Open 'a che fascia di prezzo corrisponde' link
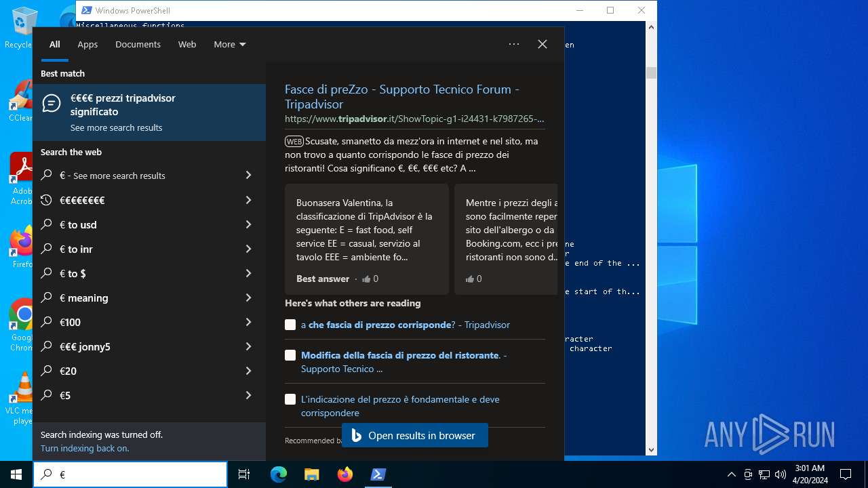Viewport: 868px width, 488px height. pos(406,325)
